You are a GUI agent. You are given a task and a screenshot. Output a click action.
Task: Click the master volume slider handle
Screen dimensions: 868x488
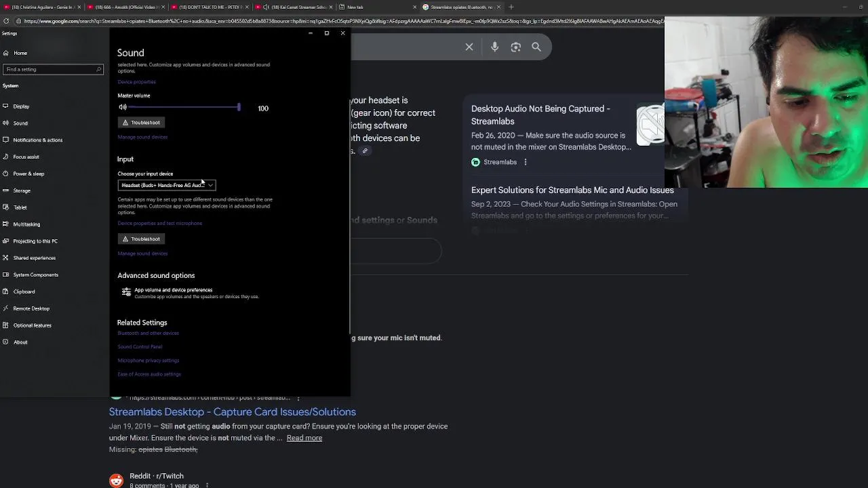pyautogui.click(x=239, y=107)
